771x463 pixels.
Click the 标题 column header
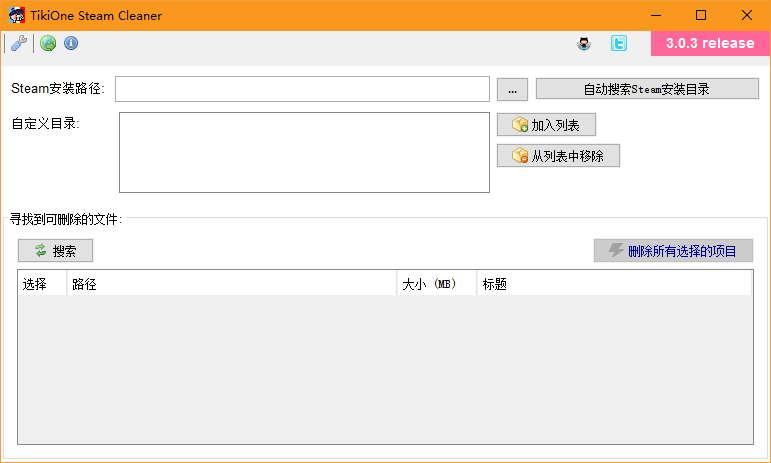pos(613,284)
